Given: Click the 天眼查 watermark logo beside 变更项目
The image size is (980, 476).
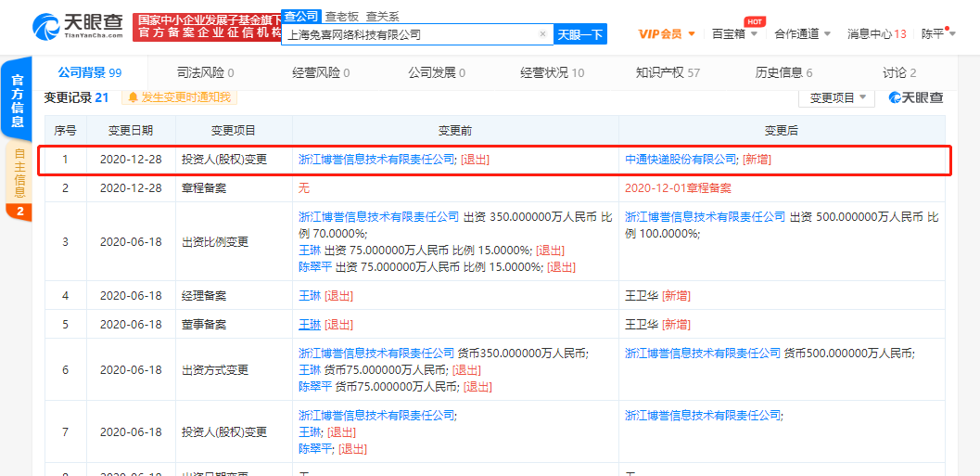Looking at the screenshot, I should click(x=915, y=97).
